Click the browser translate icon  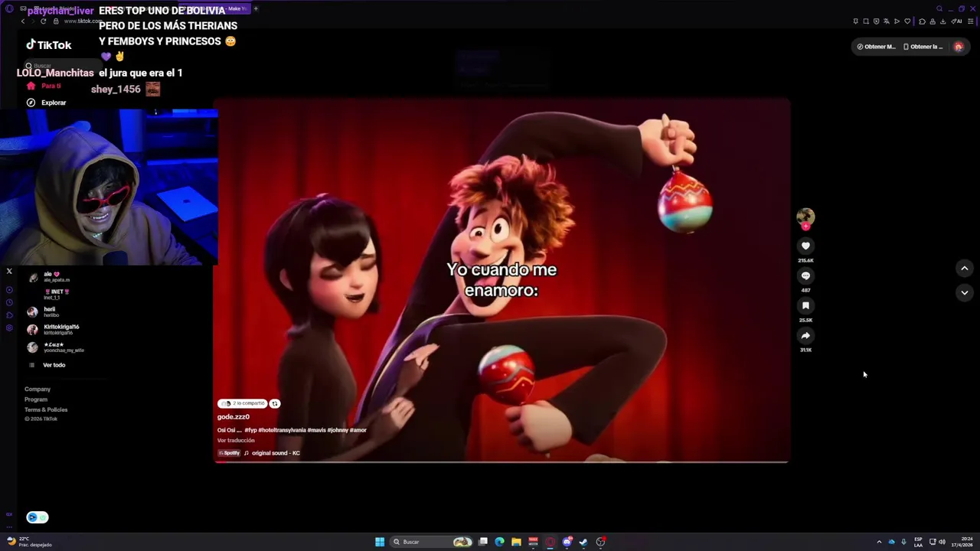[887, 21]
